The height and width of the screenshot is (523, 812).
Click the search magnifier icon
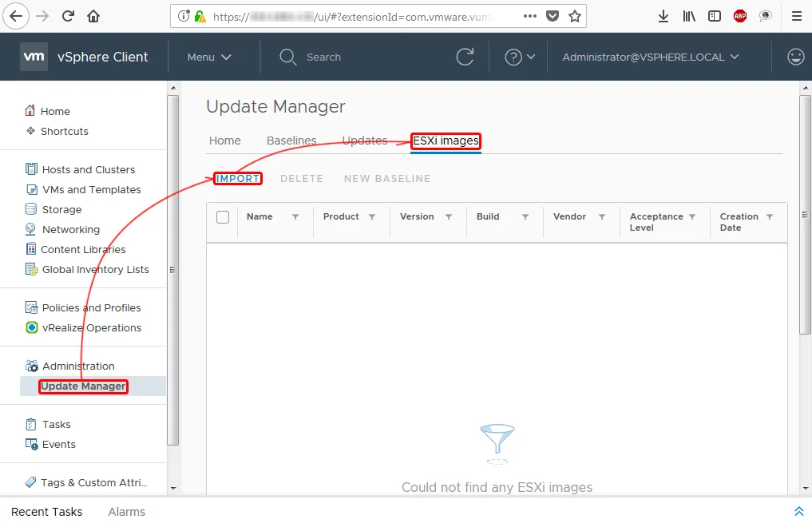point(287,57)
